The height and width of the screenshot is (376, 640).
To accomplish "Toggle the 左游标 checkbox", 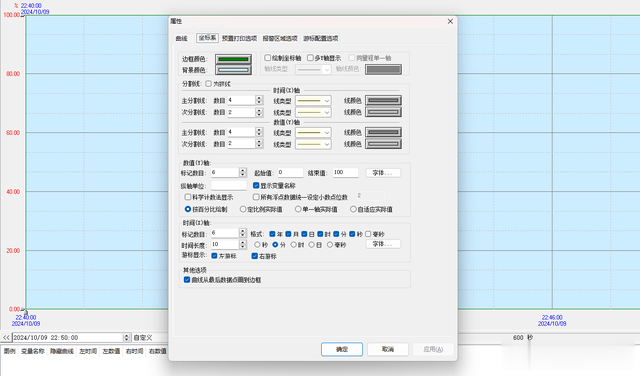I will [214, 256].
